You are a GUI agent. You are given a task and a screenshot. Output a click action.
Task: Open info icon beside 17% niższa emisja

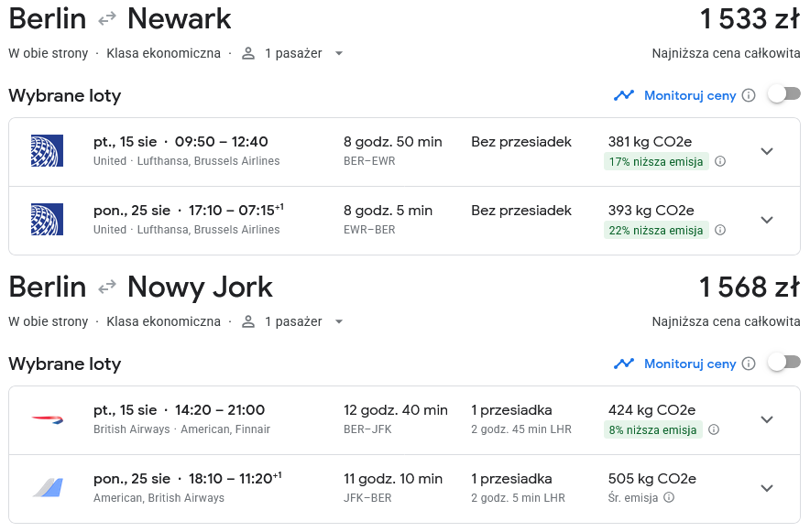pyautogui.click(x=720, y=161)
